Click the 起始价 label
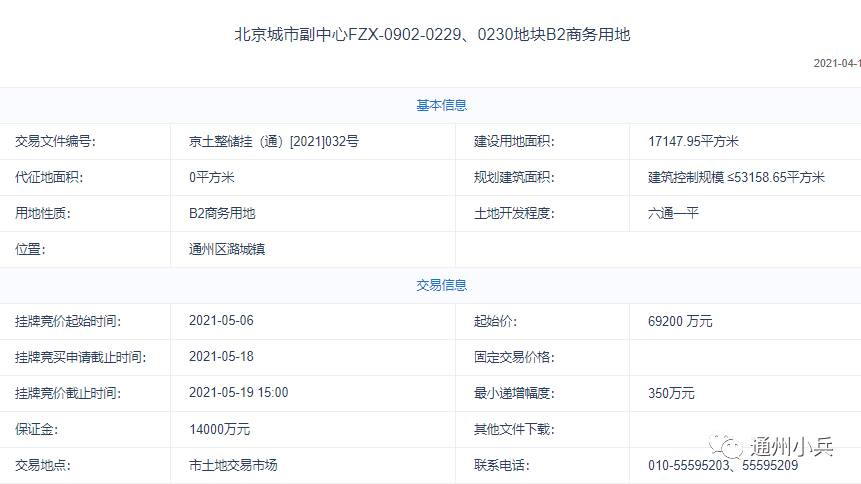This screenshot has height=484, width=861. coord(495,321)
